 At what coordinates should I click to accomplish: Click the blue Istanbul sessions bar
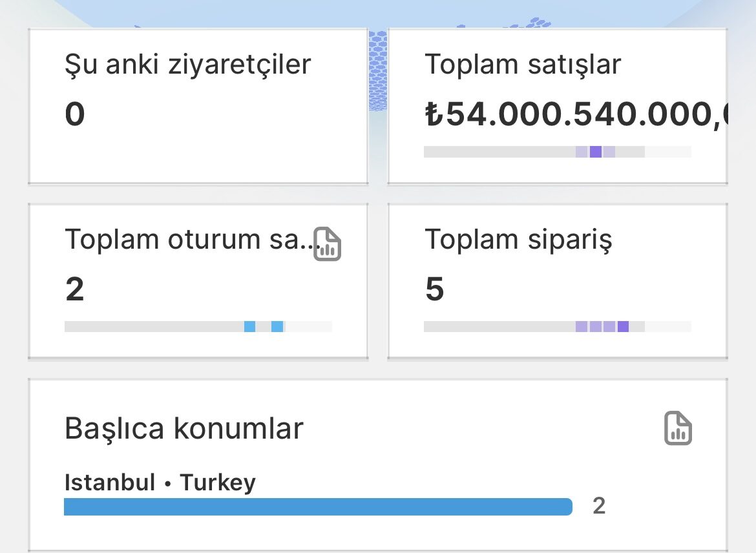[318, 506]
